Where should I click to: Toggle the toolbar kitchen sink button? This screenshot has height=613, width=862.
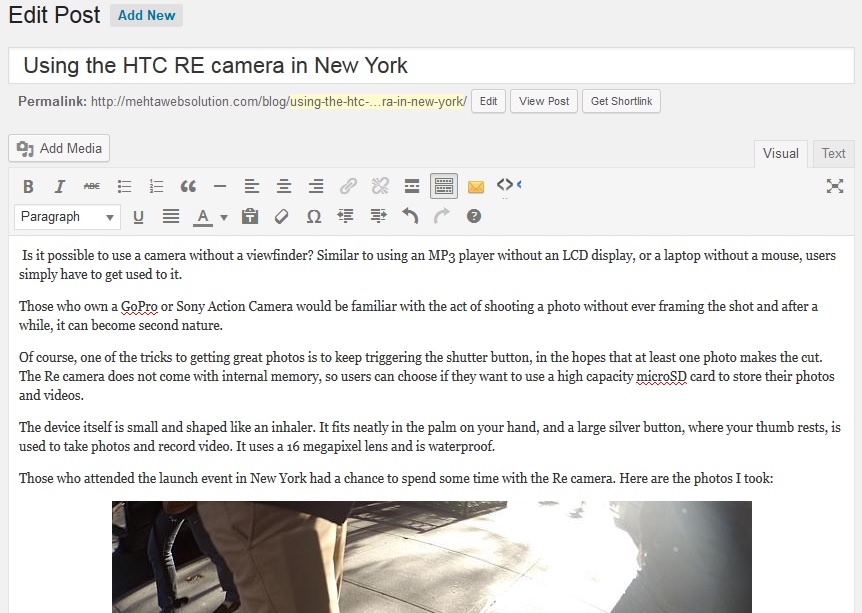(x=444, y=186)
